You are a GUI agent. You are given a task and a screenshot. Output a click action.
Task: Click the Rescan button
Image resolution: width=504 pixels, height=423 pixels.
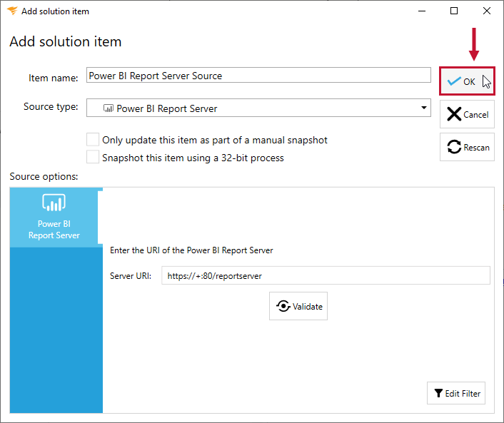click(467, 147)
